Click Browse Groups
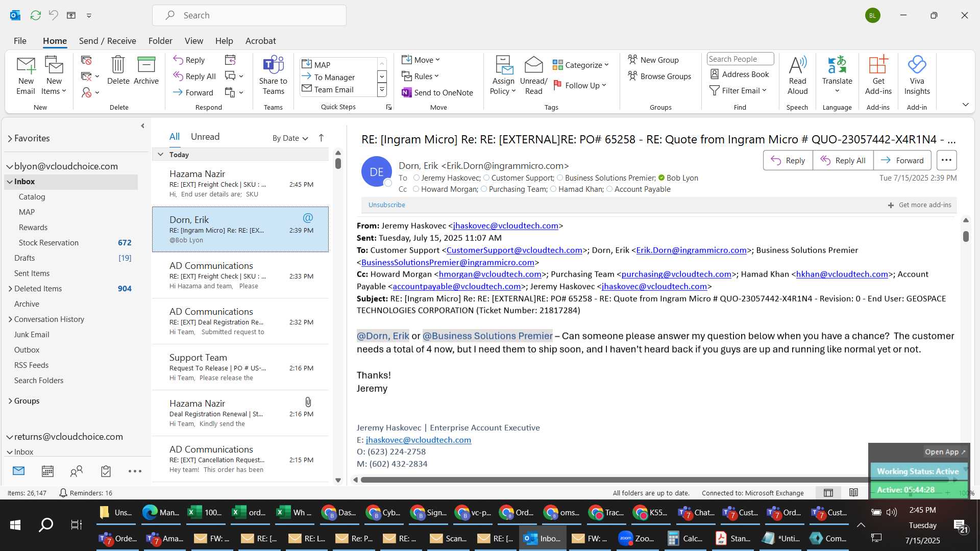Screen dimensions: 980x551 pyautogui.click(x=659, y=76)
